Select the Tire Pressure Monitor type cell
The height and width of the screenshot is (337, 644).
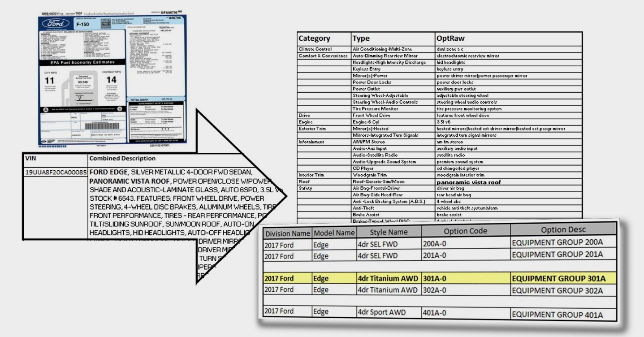coord(392,109)
